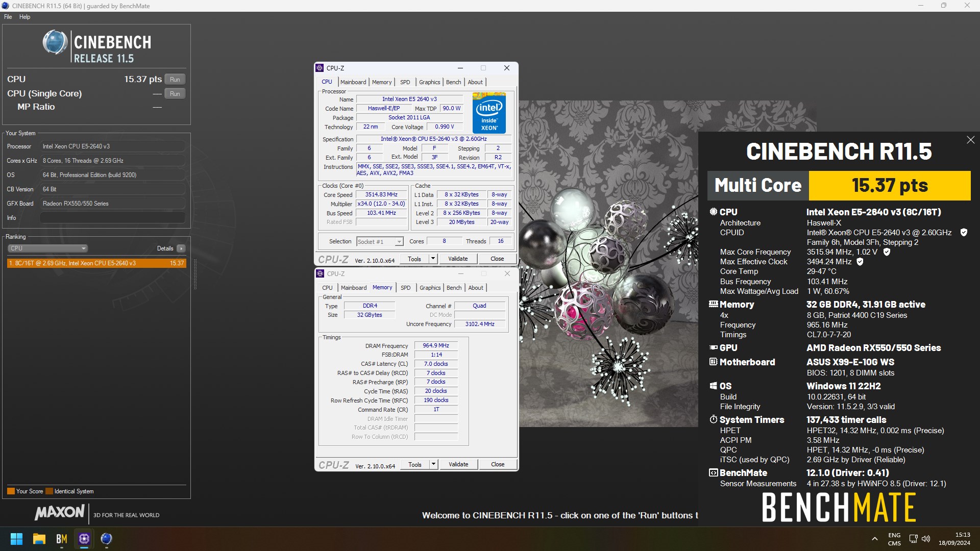The image size is (980, 551).
Task: Click Close button in upper CPU-Z
Action: (497, 259)
